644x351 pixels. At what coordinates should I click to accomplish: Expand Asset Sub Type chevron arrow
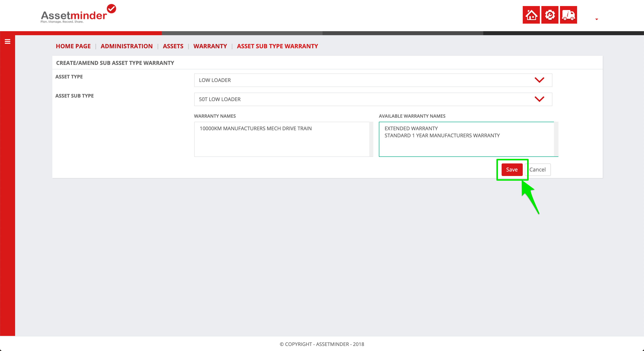539,99
